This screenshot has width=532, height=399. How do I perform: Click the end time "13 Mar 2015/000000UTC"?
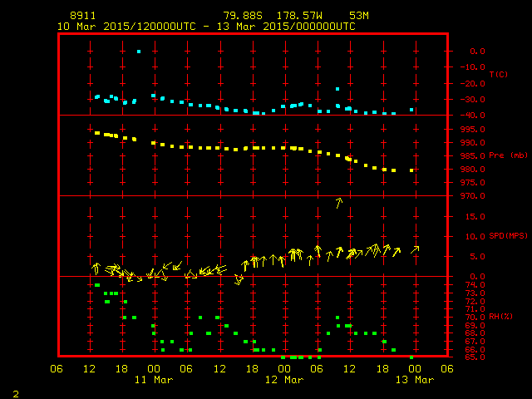(x=286, y=27)
